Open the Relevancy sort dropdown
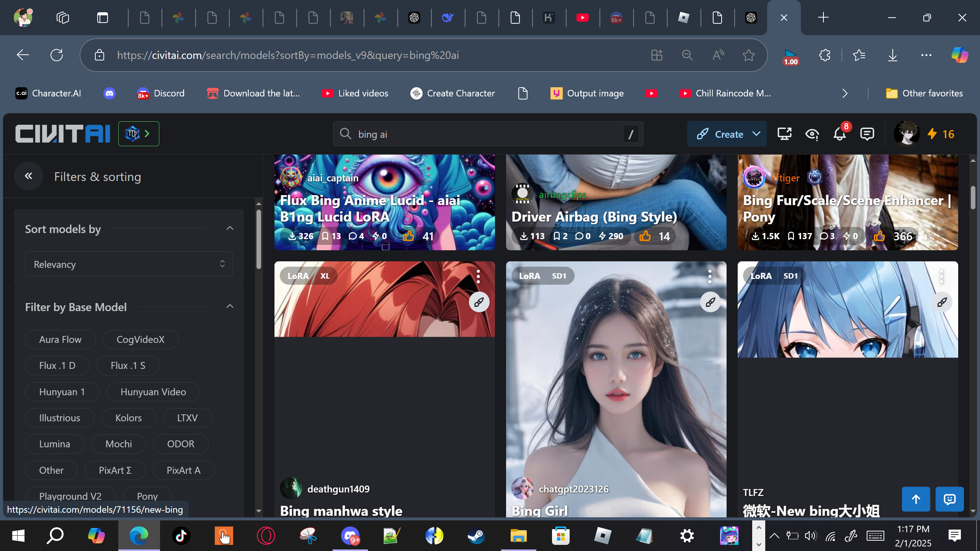 click(129, 264)
